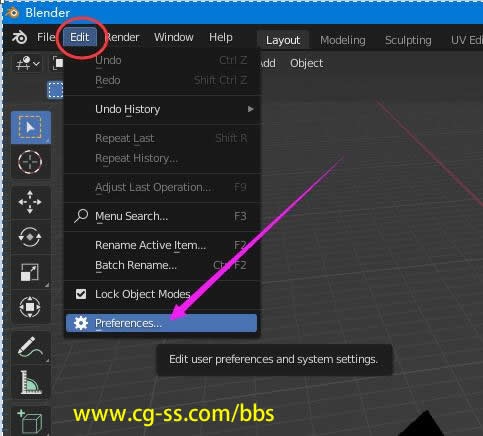This screenshot has height=436, width=483.
Task: Open the Object menu in viewport header
Action: coord(306,63)
